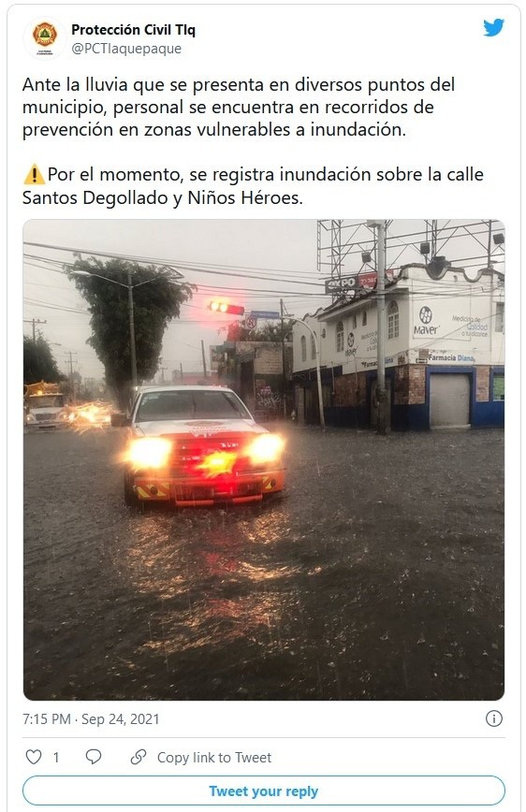Viewport: 526px width, 812px height.
Task: Open the flooded street photo
Action: (x=264, y=460)
